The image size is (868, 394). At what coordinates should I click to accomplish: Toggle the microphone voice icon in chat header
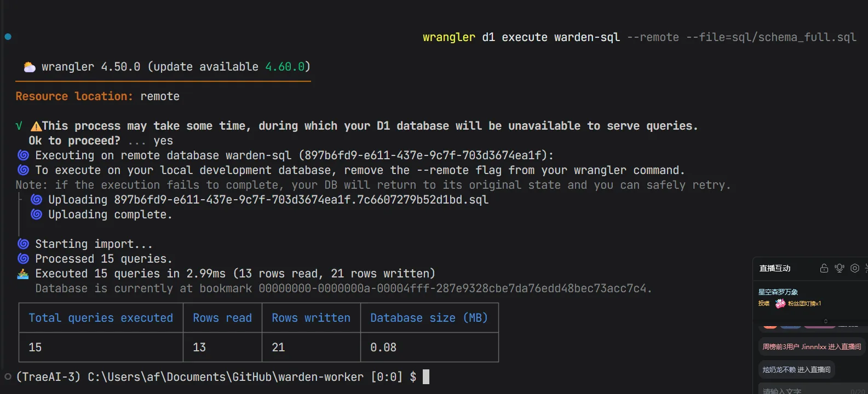pyautogui.click(x=839, y=268)
